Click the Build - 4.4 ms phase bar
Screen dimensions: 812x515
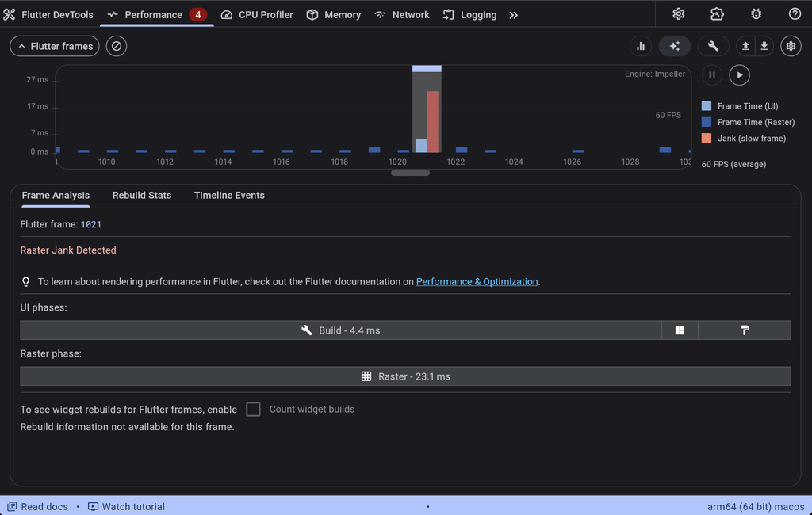pyautogui.click(x=341, y=330)
